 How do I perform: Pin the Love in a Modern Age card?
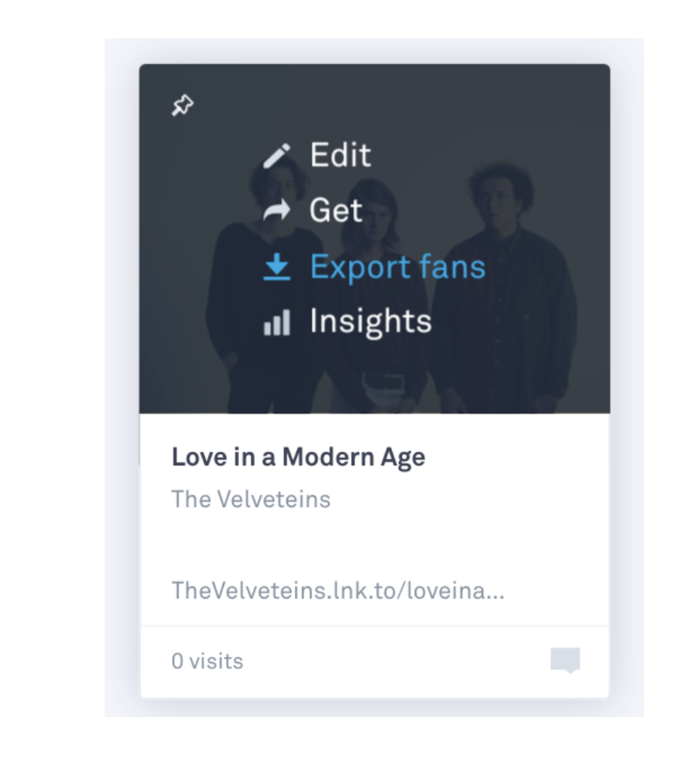click(182, 105)
